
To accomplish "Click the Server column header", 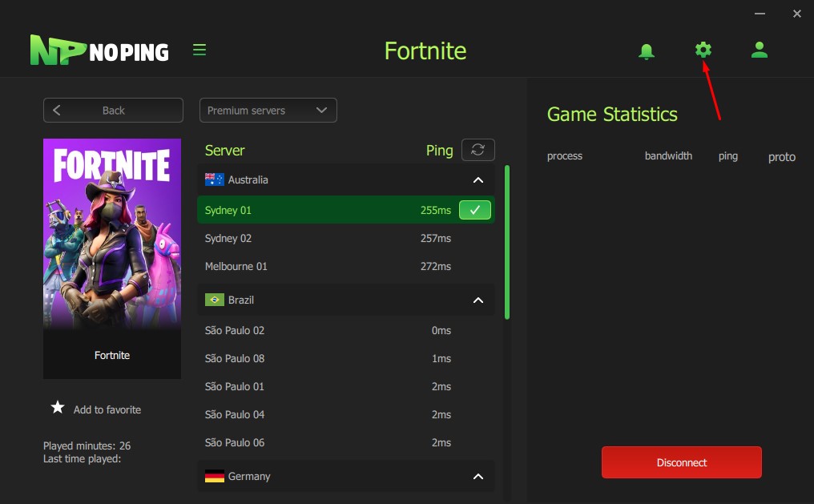I will 224,151.
